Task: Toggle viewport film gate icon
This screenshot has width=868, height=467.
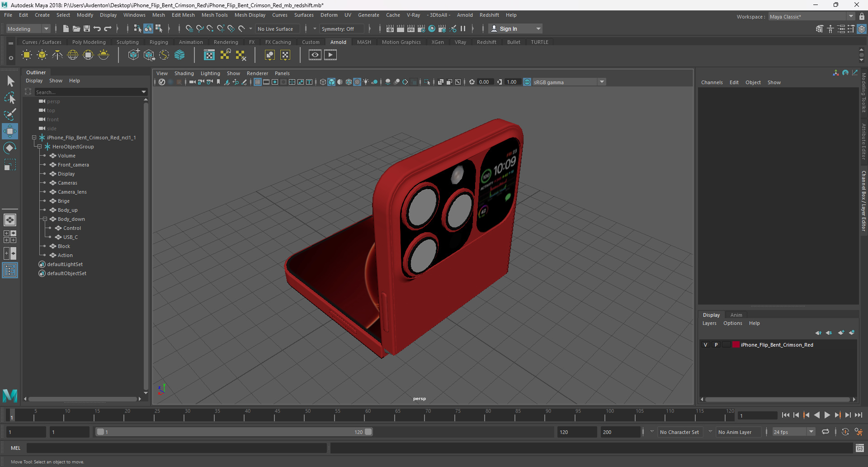Action: (x=266, y=82)
